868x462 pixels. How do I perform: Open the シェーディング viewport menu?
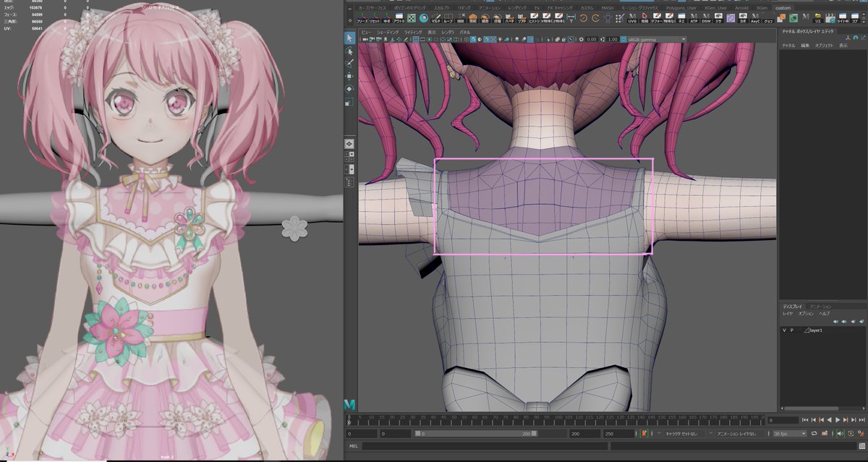coord(388,33)
